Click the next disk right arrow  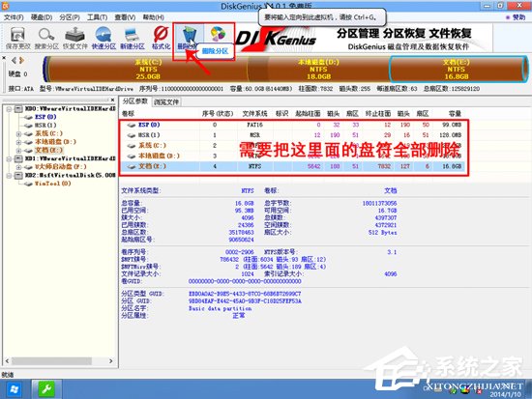[21, 61]
